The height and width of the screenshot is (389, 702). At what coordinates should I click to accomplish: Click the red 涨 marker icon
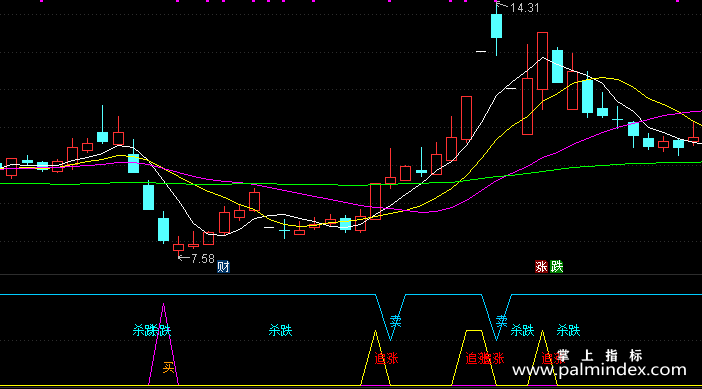[x=541, y=267]
